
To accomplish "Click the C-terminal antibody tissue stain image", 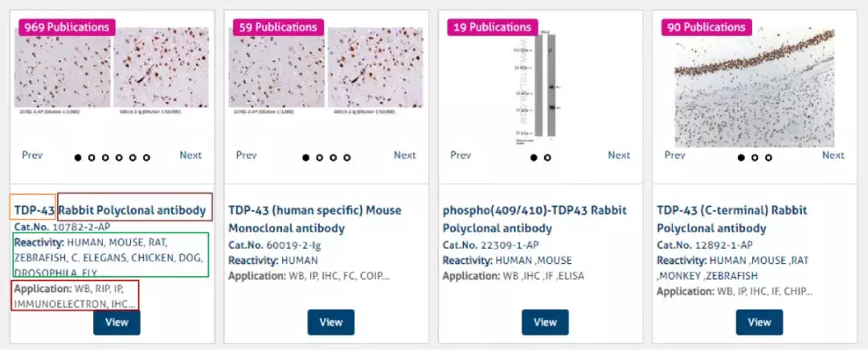I will (754, 90).
